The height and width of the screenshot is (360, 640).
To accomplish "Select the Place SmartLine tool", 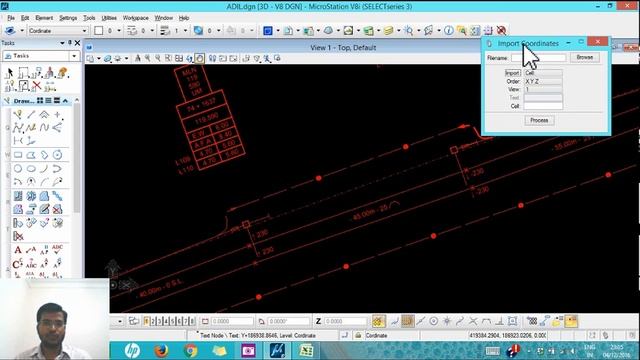I will point(18,115).
